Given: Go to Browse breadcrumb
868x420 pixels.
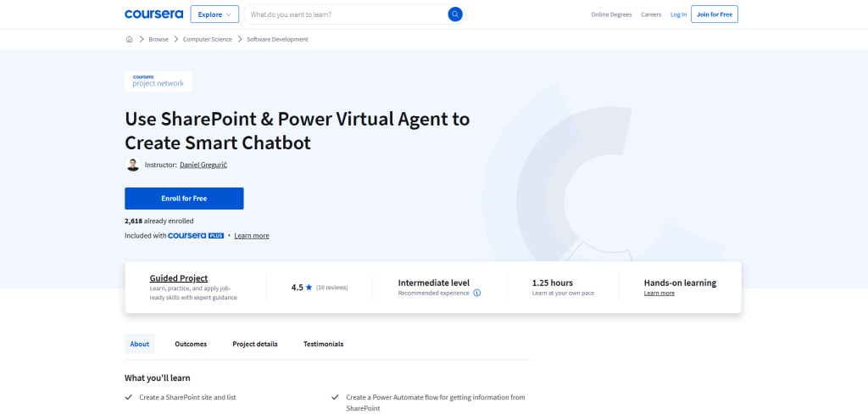Looking at the screenshot, I should [x=159, y=39].
